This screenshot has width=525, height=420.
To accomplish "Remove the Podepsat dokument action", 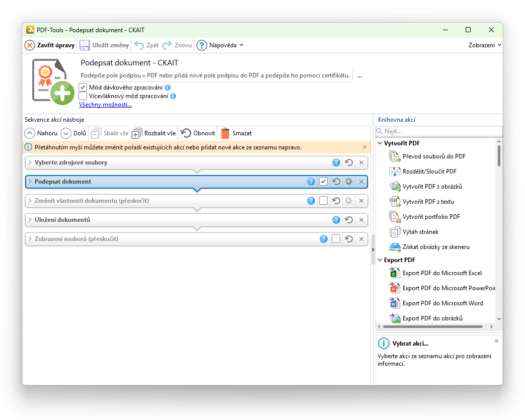I will click(x=361, y=182).
